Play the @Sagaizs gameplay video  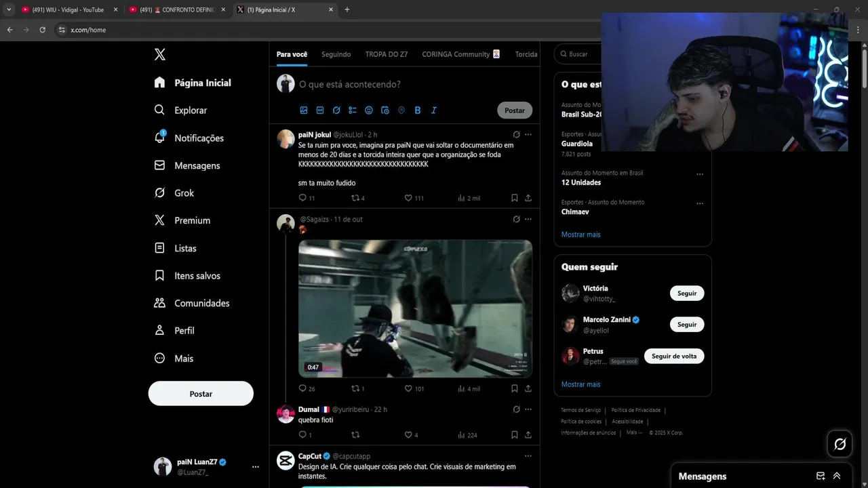point(415,308)
